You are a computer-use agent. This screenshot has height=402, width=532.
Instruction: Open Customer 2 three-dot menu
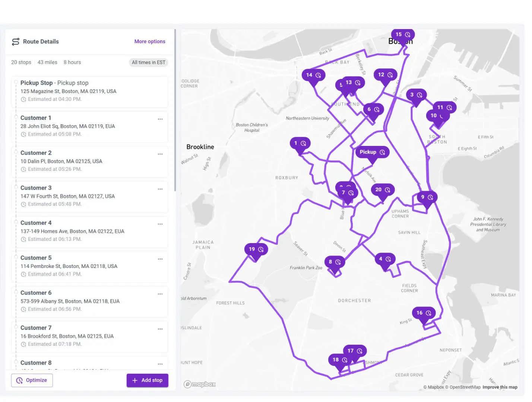160,154
